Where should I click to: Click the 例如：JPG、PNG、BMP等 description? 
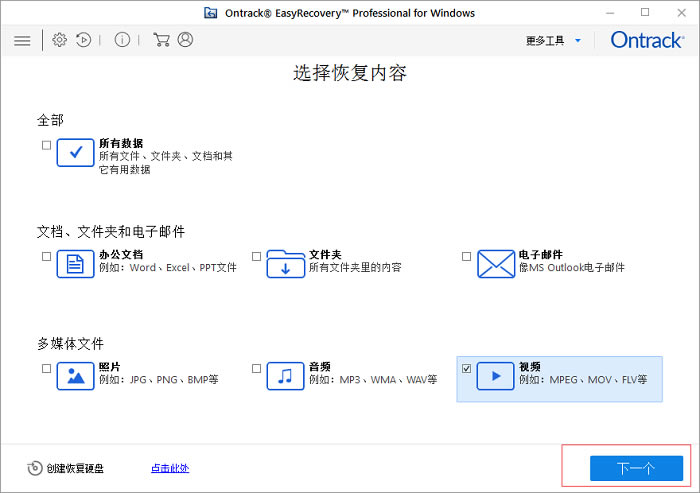point(158,380)
